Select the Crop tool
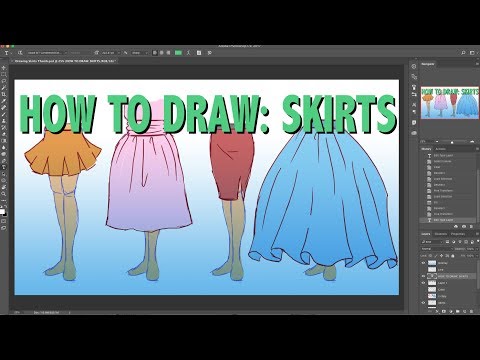Screen dimensions: 480x360 4,94
